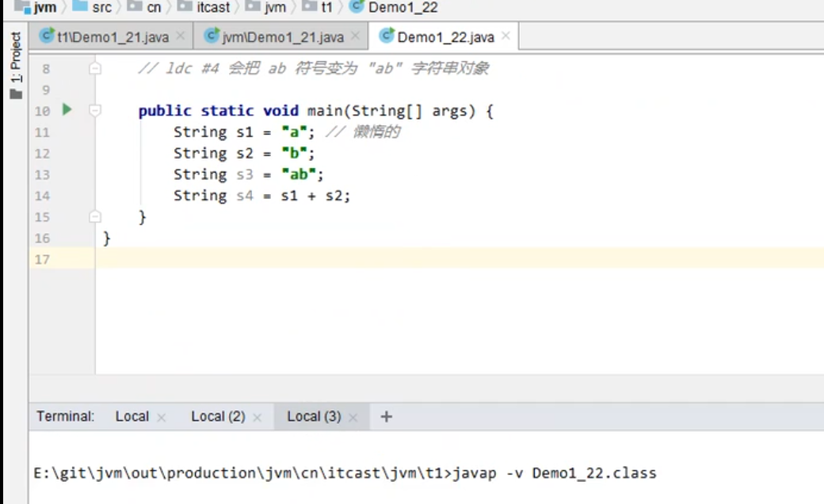Click the s4 variable on line 14
Image resolution: width=824 pixels, height=504 pixels.
[x=244, y=196]
